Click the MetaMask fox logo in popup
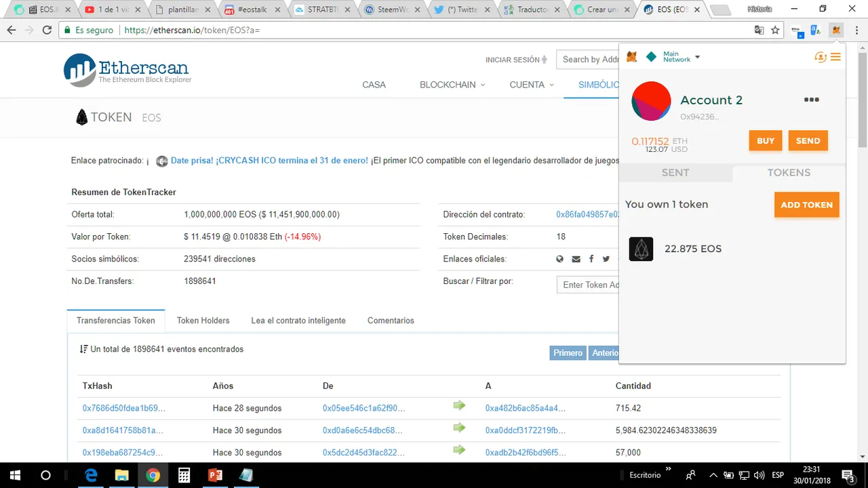868x488 pixels. tap(631, 58)
